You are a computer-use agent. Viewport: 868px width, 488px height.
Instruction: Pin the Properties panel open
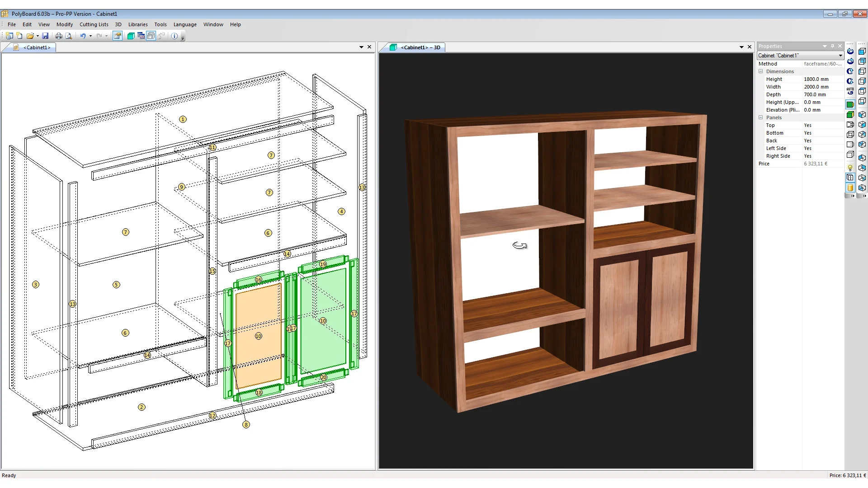[832, 46]
